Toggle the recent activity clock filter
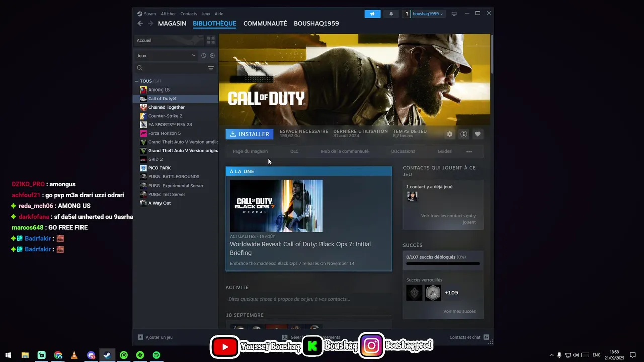The height and width of the screenshot is (362, 644). (204, 56)
